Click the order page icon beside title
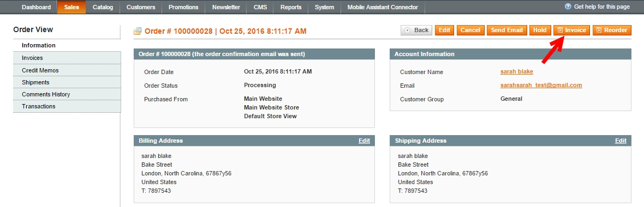Viewport: 644px width, 207px height. pyautogui.click(x=138, y=31)
